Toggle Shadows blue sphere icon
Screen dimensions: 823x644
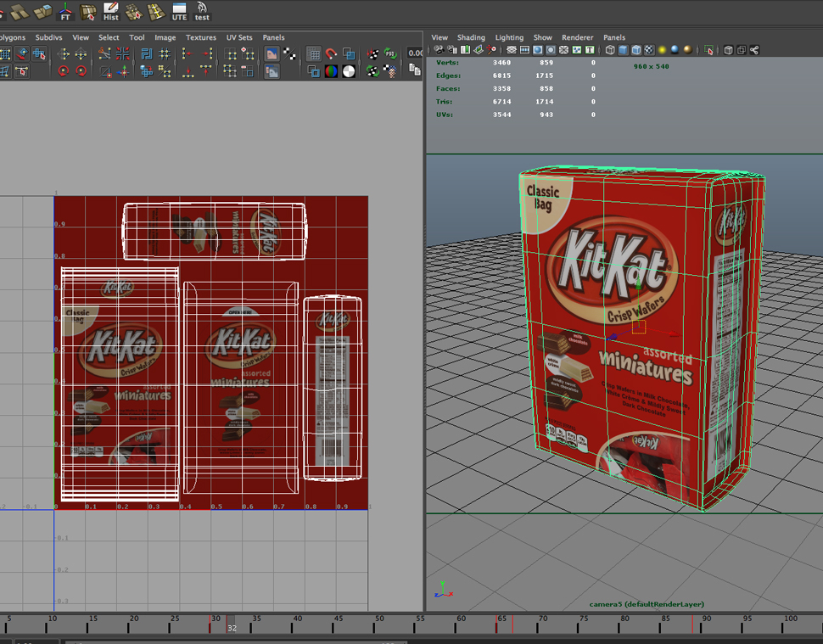(x=675, y=50)
